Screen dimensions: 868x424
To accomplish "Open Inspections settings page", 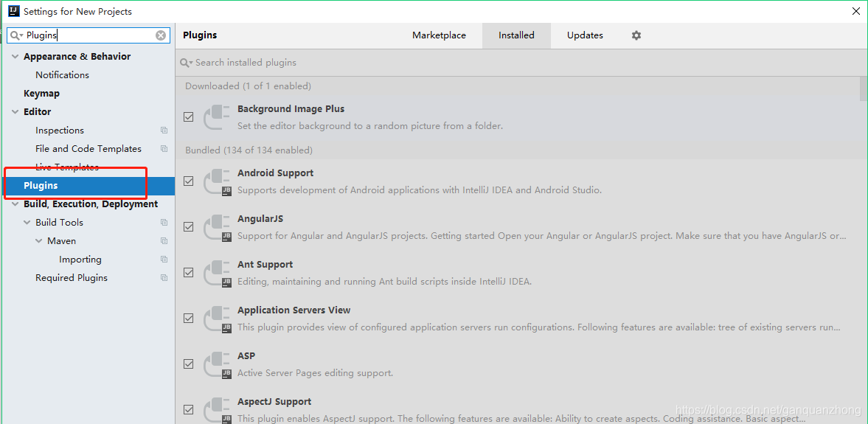I will coord(60,131).
